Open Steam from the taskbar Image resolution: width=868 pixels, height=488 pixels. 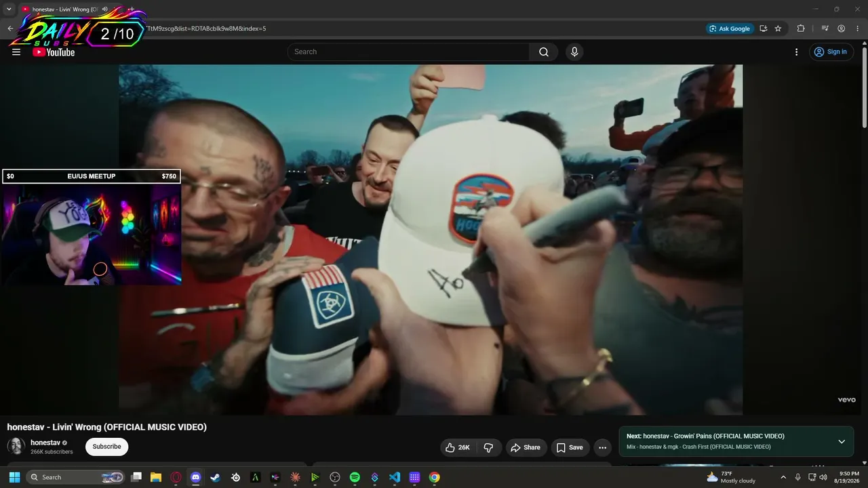tap(216, 477)
